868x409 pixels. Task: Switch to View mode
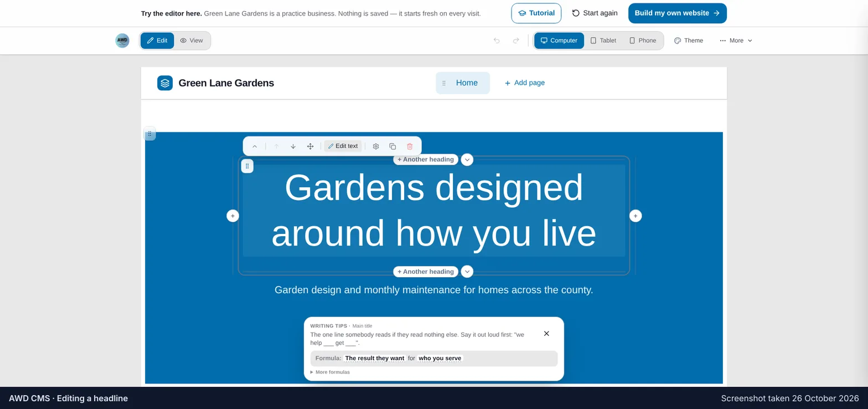(x=192, y=40)
